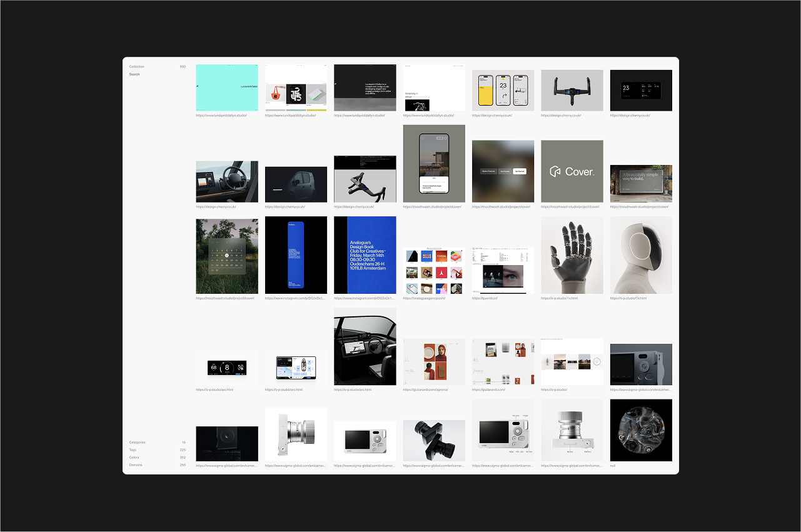801x532 pixels.
Task: Open the Agnona model in red clothing thumbnail
Action: [x=434, y=362]
